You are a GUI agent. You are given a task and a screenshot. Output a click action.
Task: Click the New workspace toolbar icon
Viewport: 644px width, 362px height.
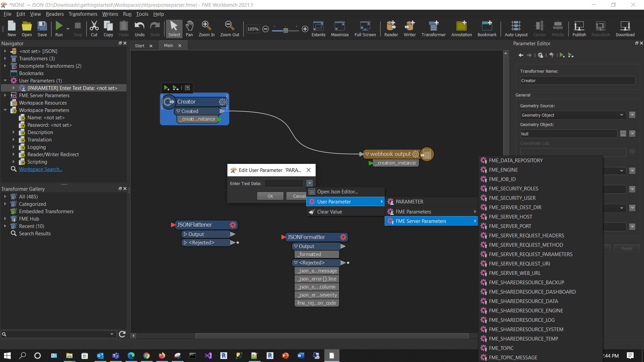12,28
